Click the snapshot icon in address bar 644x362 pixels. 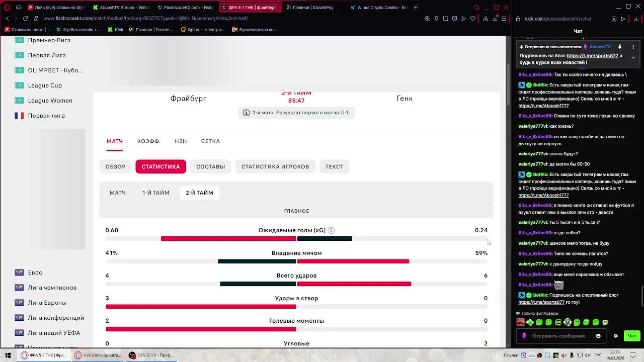click(445, 19)
